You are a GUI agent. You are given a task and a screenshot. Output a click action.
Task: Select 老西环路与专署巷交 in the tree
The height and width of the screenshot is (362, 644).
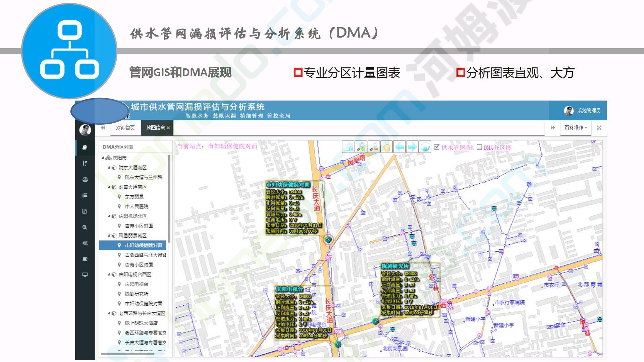pos(146,333)
